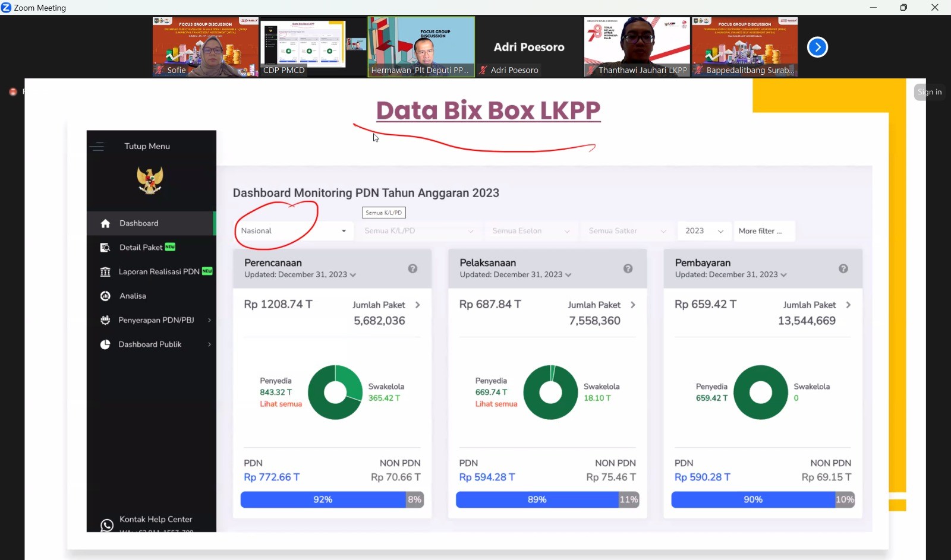This screenshot has height=560, width=951.
Task: Click the WhatsApp Kontak Help Center icon
Action: pos(107,526)
